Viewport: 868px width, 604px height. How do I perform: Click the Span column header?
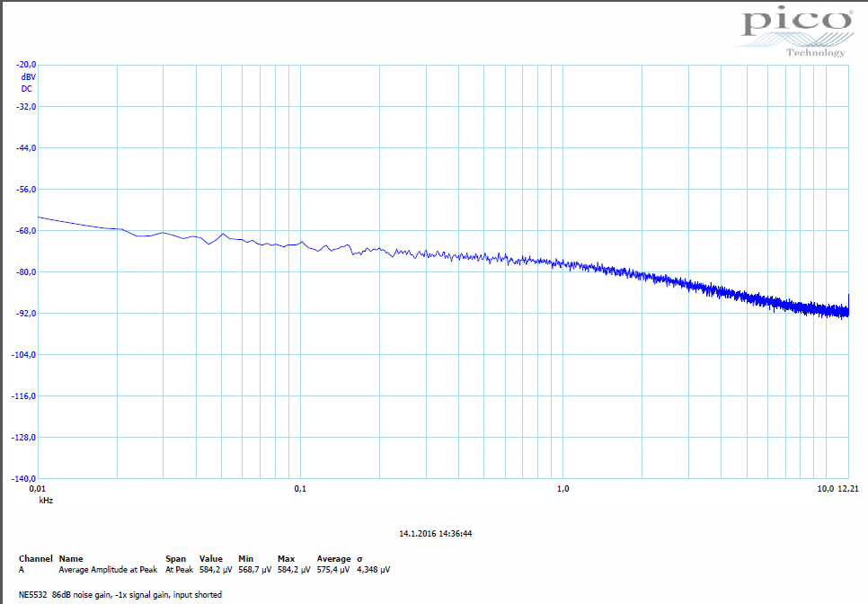point(175,558)
